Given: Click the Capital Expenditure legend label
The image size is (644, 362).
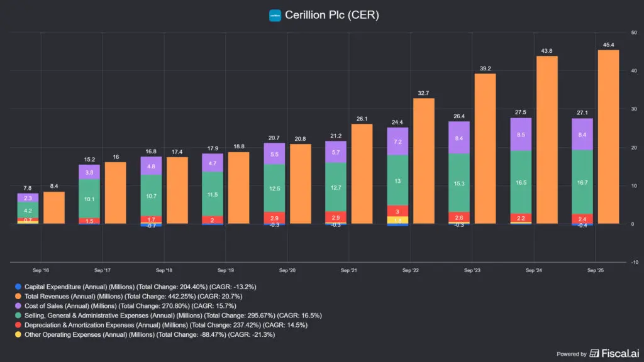Looking at the screenshot, I should pyautogui.click(x=140, y=287).
